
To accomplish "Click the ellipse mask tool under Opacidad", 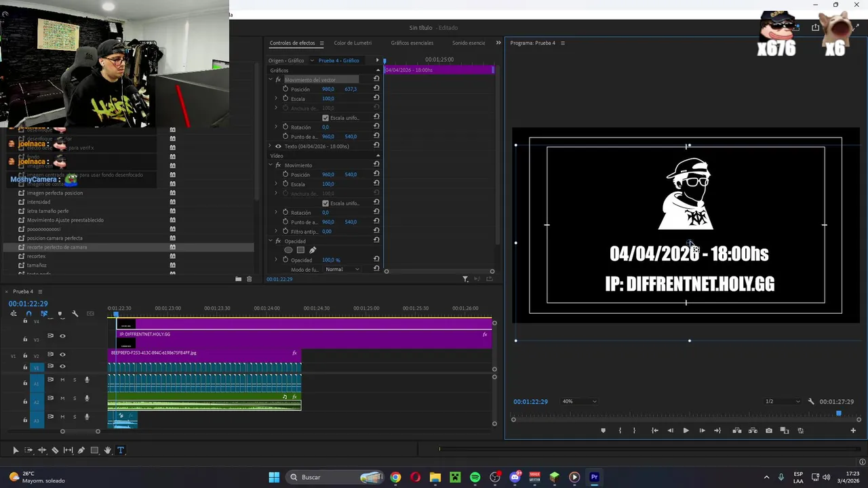I will tap(288, 250).
